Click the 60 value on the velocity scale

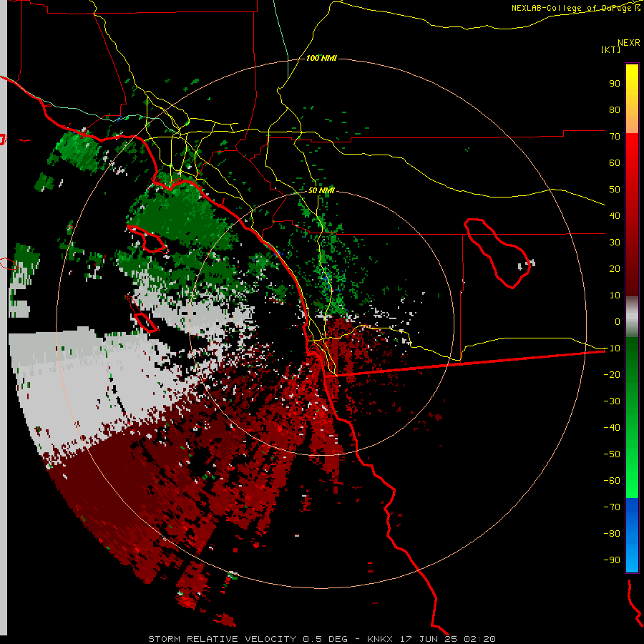point(615,163)
